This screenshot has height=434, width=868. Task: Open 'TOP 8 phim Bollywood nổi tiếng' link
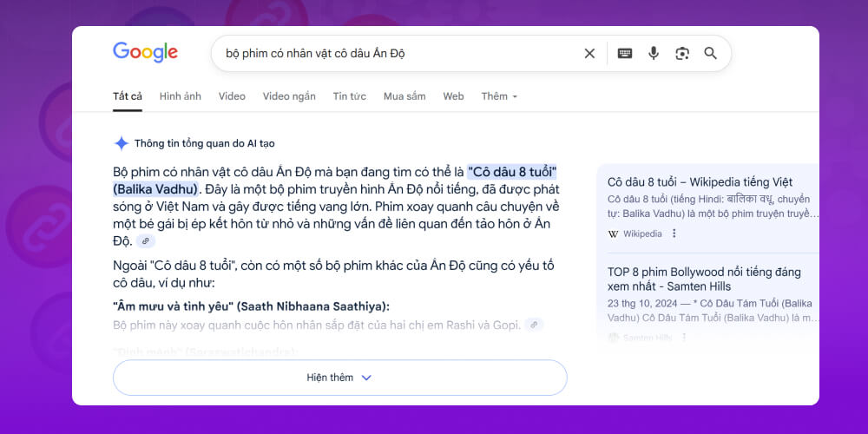pos(704,279)
